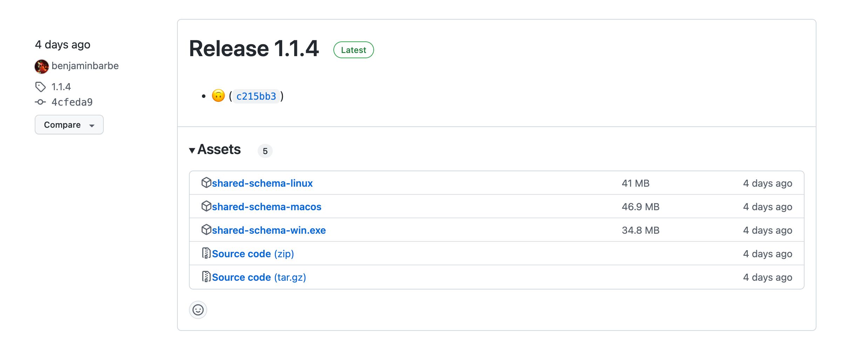Screen dimensions: 868x346
Task: Open commit c215bb3 link
Action: click(256, 96)
